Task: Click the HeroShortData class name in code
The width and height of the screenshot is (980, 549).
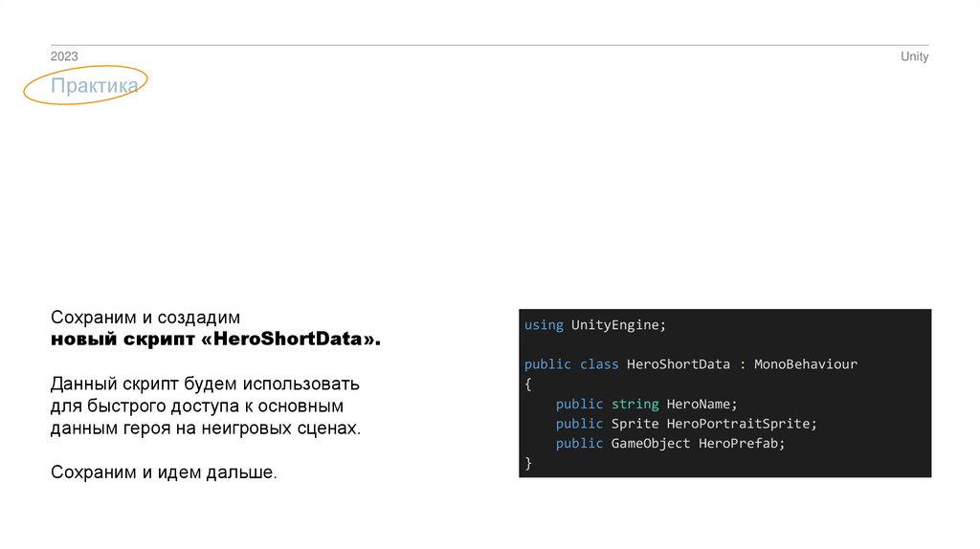Action: pos(678,364)
